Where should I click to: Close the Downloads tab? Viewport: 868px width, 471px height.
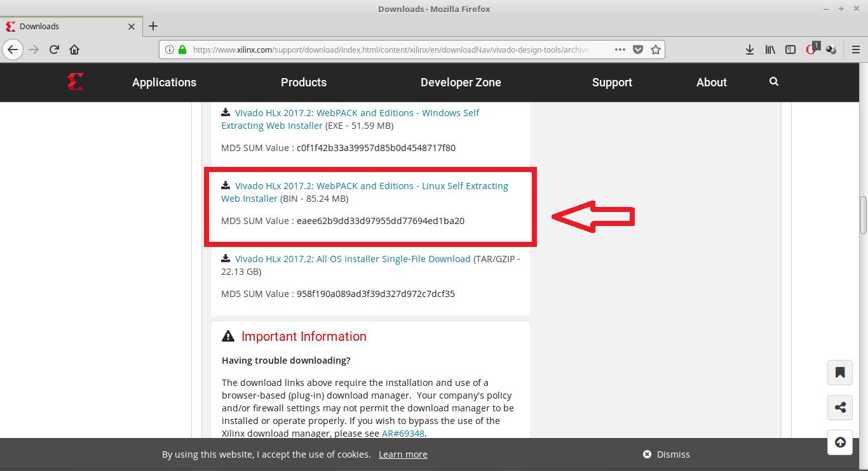point(132,27)
